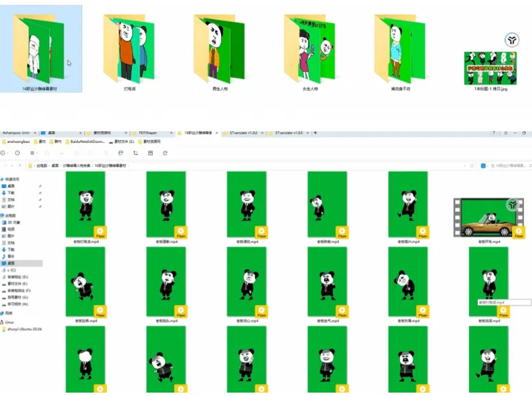Click Player badge on 老板生气.mp4 thumbnail
532x396 pixels.
coord(342,311)
